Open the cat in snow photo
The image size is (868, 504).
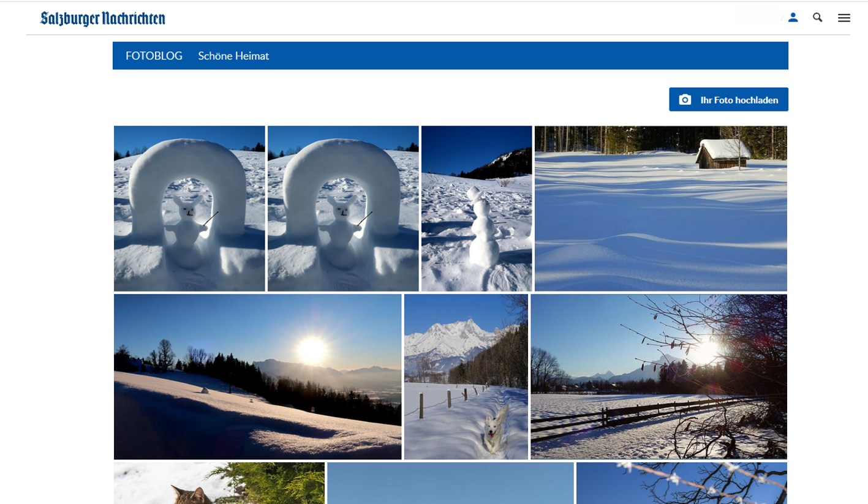pos(219,484)
